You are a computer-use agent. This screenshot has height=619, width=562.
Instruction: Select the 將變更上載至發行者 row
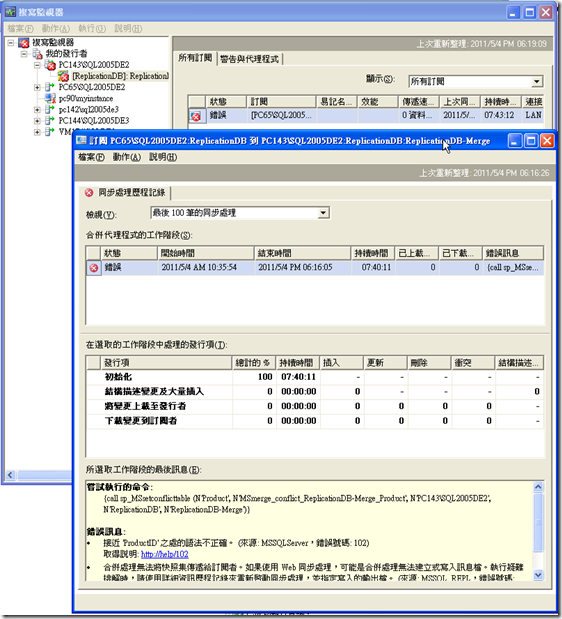[x=315, y=406]
